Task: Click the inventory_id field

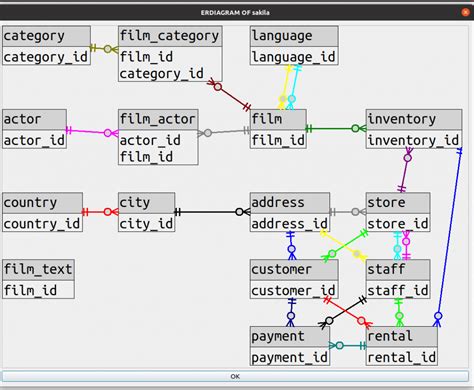Action: click(414, 139)
